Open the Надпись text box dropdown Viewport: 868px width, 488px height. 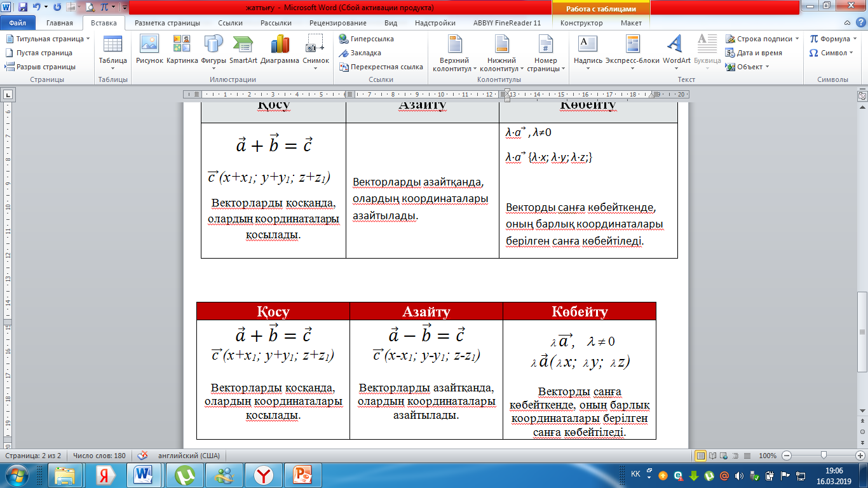click(588, 52)
